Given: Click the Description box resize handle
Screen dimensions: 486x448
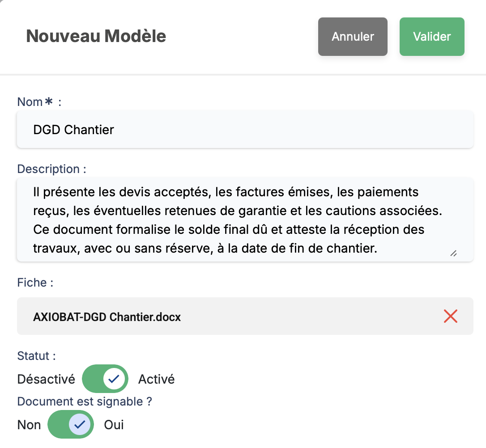Looking at the screenshot, I should 453,254.
